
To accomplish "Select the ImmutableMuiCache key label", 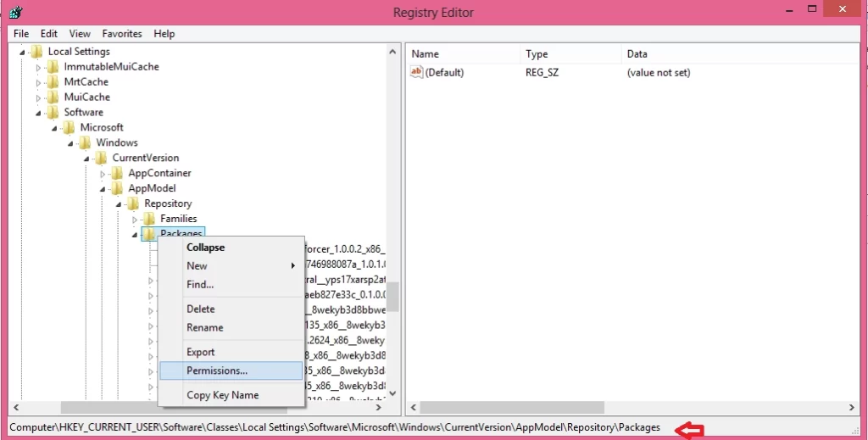I will tap(111, 67).
